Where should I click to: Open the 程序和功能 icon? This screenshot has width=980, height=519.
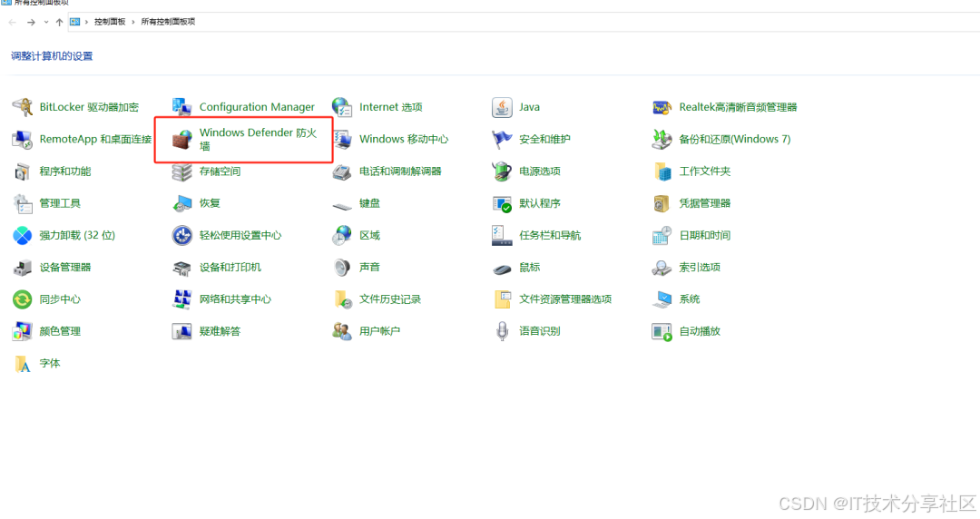point(23,171)
